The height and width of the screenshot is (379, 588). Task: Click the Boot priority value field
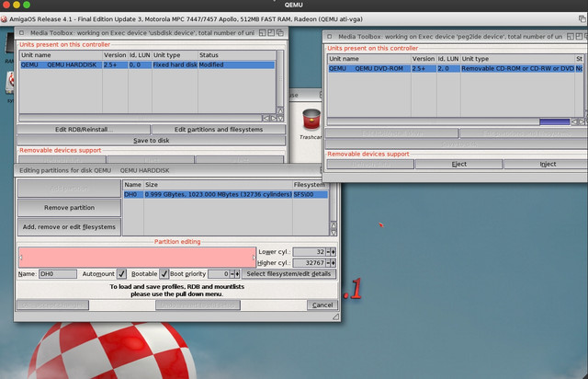(219, 274)
